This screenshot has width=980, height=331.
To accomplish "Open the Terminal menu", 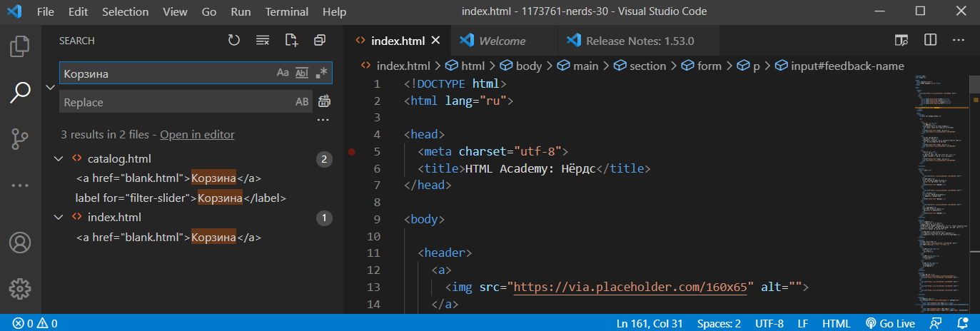I will tap(287, 11).
